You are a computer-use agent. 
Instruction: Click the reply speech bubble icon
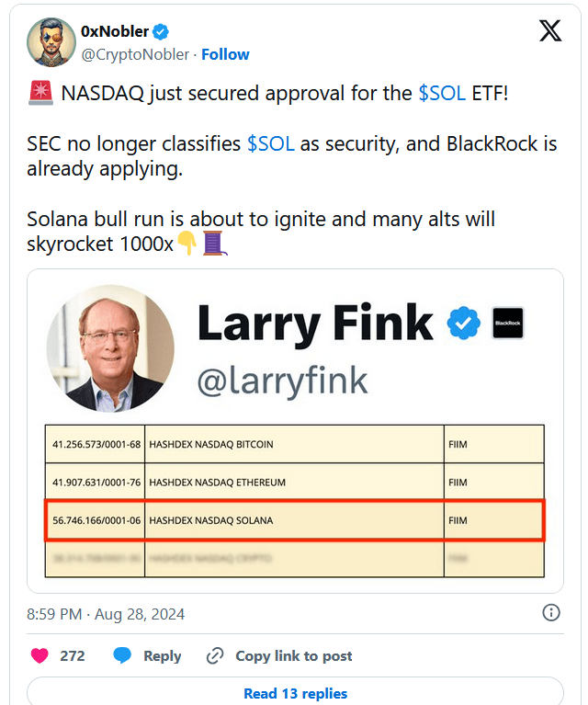(x=122, y=655)
